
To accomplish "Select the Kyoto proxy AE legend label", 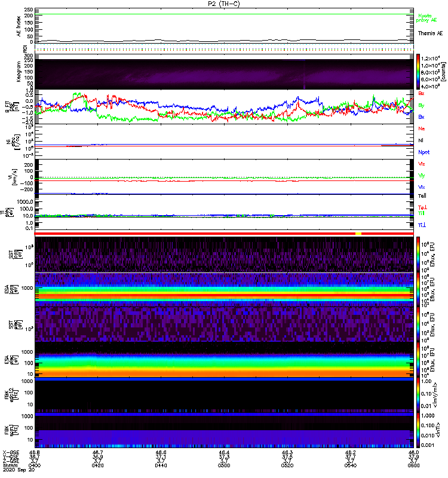I will 426,18.
